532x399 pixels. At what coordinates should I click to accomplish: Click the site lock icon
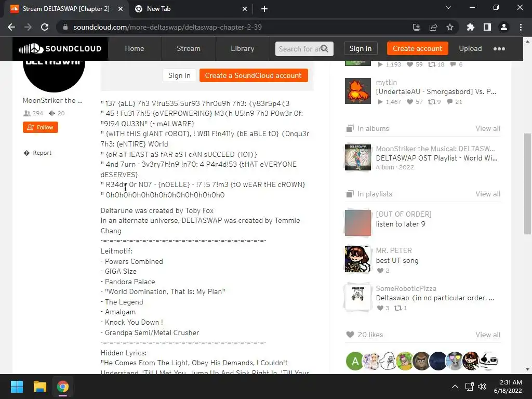click(x=65, y=27)
